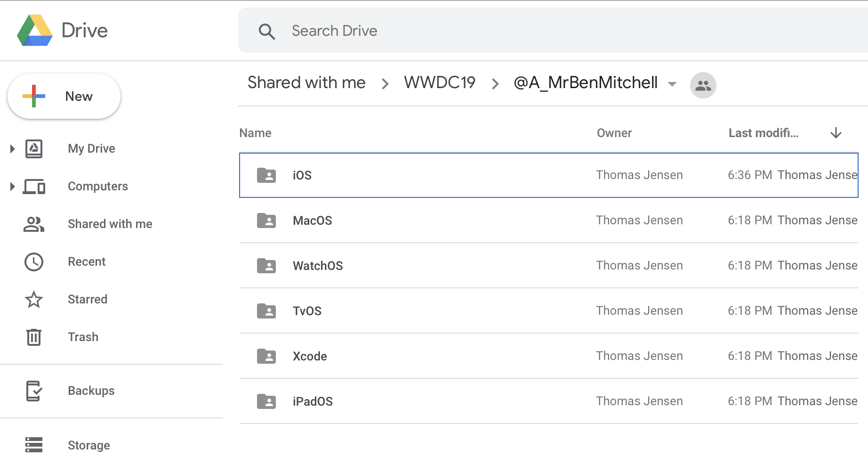Image resolution: width=868 pixels, height=457 pixels.
Task: Focus the Search Drive field
Action: pyautogui.click(x=553, y=31)
